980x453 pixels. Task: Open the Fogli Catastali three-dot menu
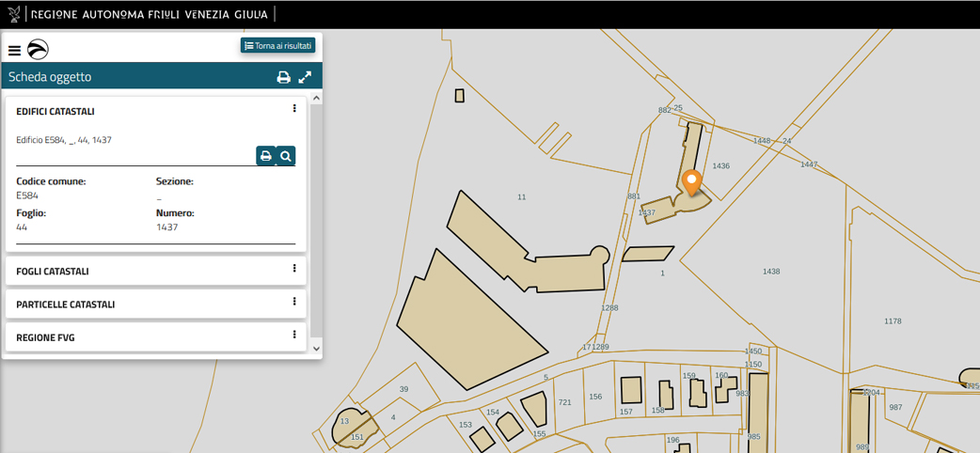point(294,269)
